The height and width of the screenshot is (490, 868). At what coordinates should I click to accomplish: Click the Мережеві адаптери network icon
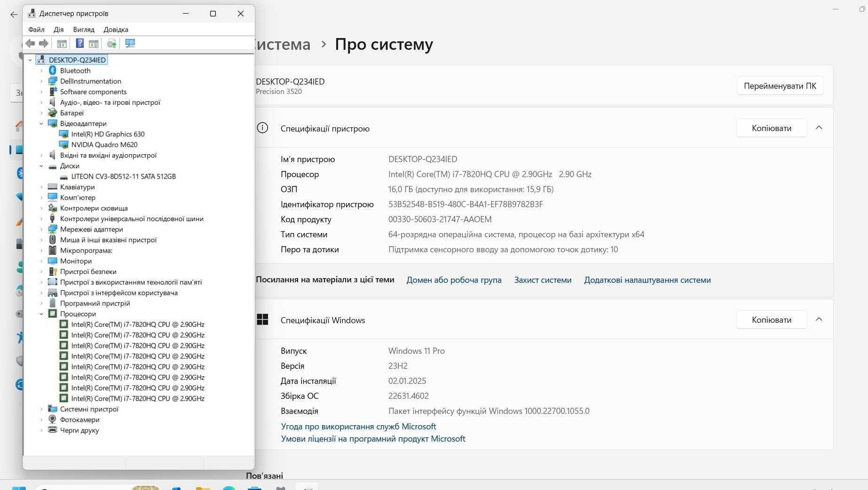pyautogui.click(x=53, y=229)
